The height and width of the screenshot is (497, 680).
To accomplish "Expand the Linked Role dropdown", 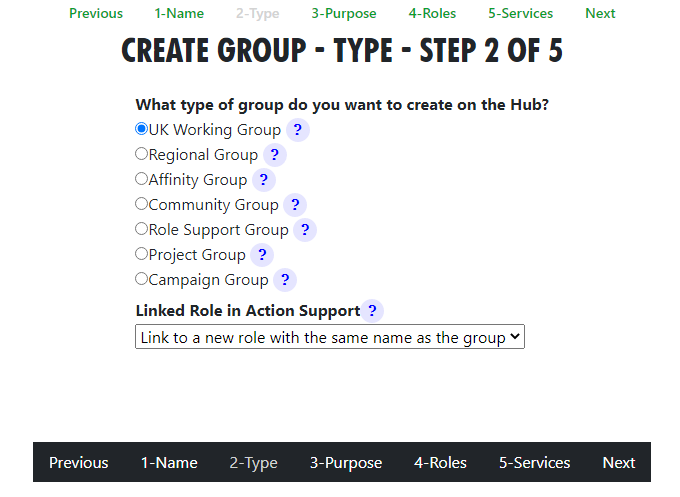I will [330, 337].
